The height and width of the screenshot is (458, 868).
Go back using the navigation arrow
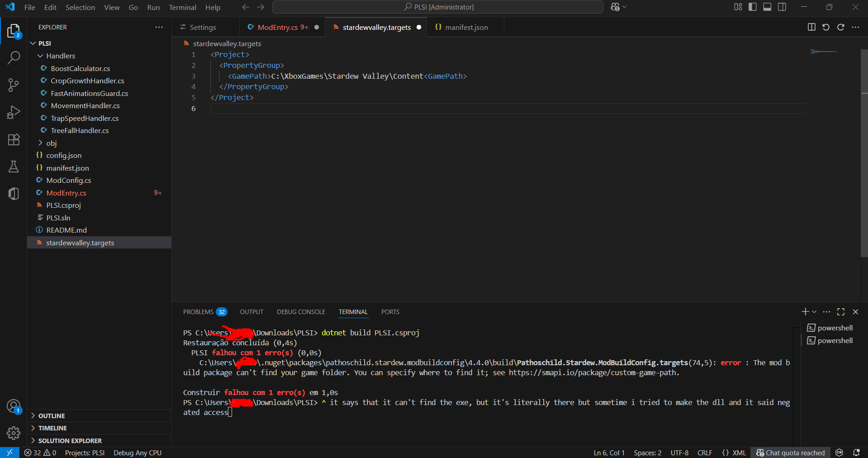coord(246,7)
